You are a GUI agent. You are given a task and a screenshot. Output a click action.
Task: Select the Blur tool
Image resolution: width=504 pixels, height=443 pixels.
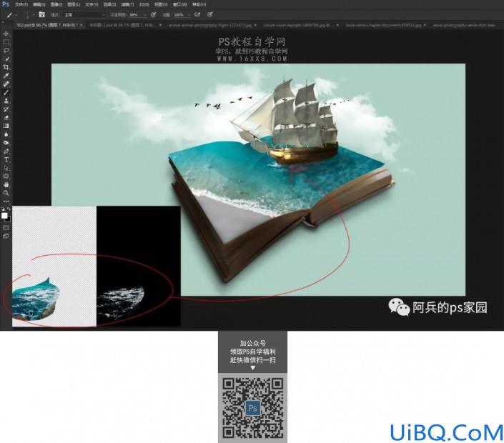[6, 134]
